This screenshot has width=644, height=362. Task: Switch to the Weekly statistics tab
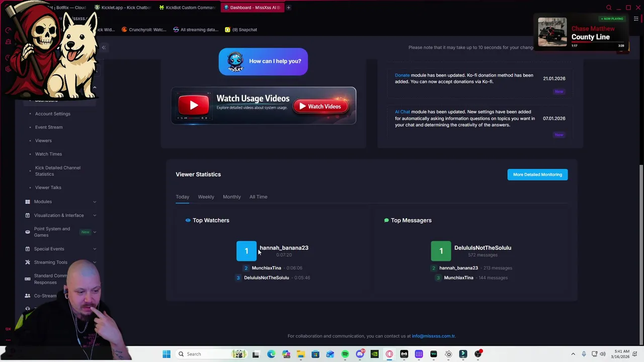point(206,197)
